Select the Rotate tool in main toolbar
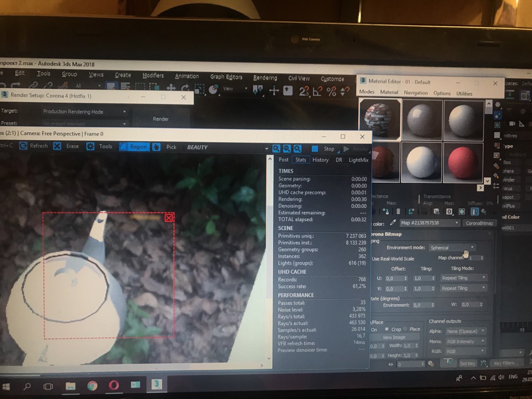Screen dimensions: 532x399 click(185, 88)
